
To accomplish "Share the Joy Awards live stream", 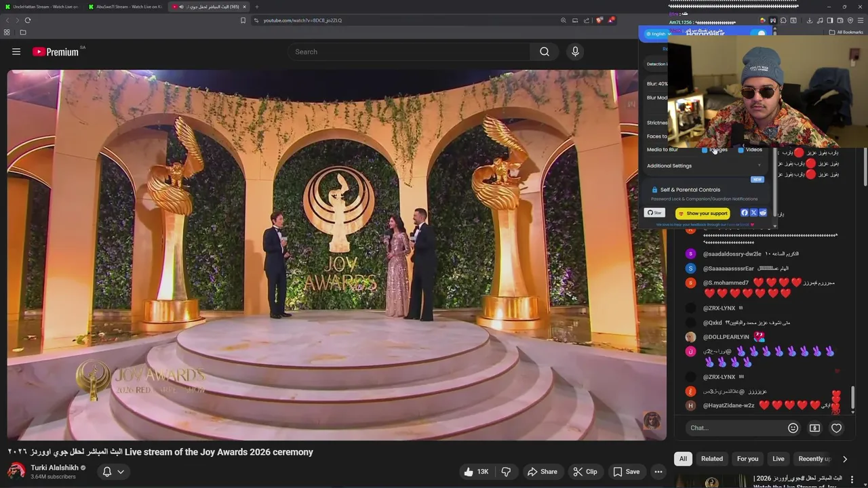I will (x=542, y=472).
